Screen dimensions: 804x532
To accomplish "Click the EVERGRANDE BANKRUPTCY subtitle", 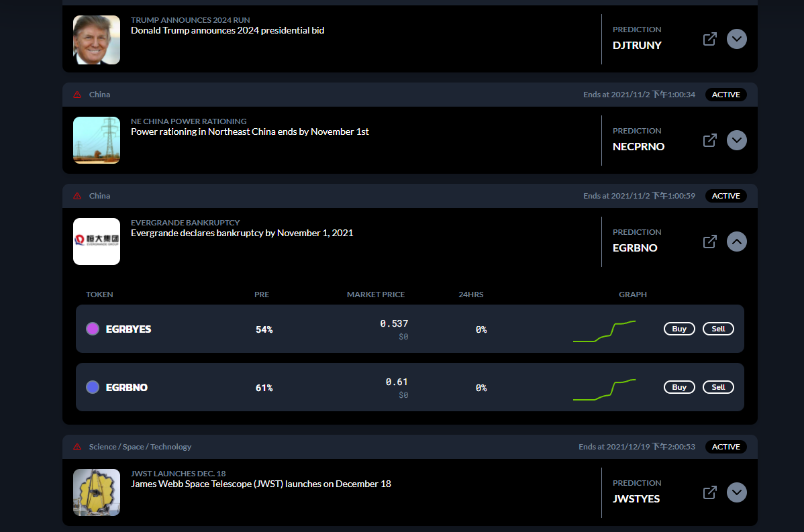I will [x=185, y=223].
